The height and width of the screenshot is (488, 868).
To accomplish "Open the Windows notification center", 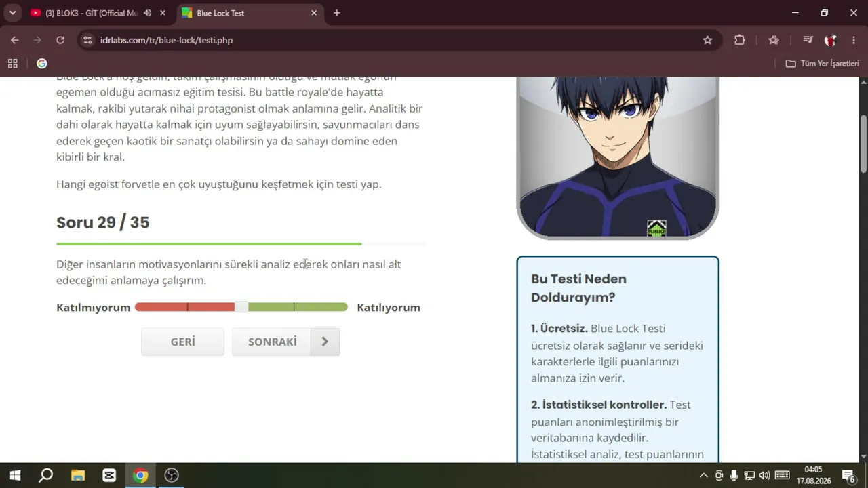I will [x=848, y=475].
